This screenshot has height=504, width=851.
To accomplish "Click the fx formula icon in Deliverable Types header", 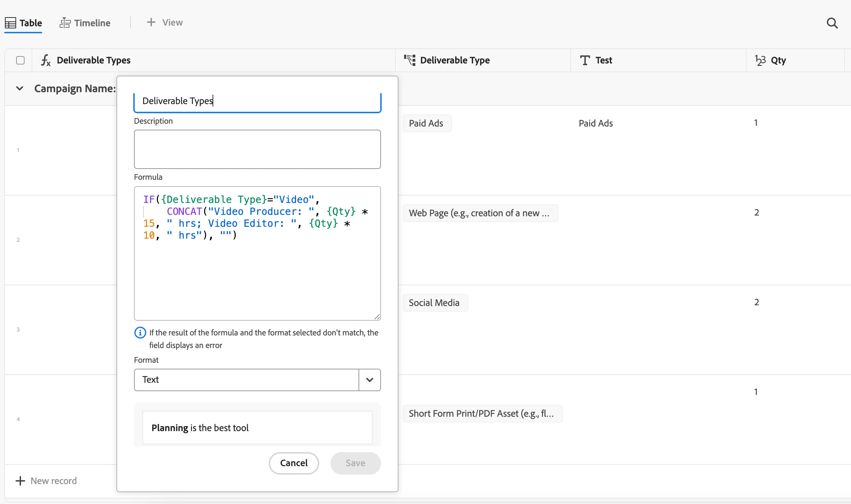I will click(46, 60).
